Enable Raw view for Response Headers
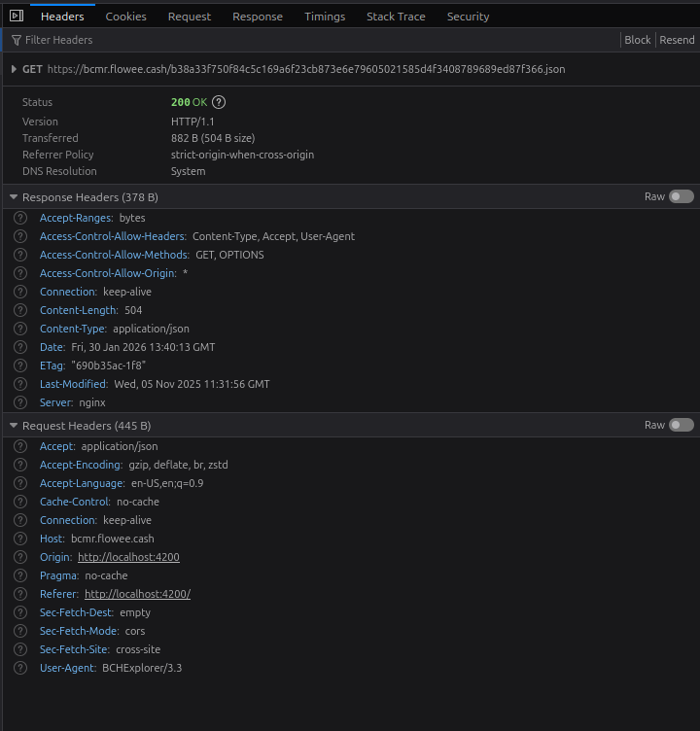700x731 pixels. click(681, 196)
